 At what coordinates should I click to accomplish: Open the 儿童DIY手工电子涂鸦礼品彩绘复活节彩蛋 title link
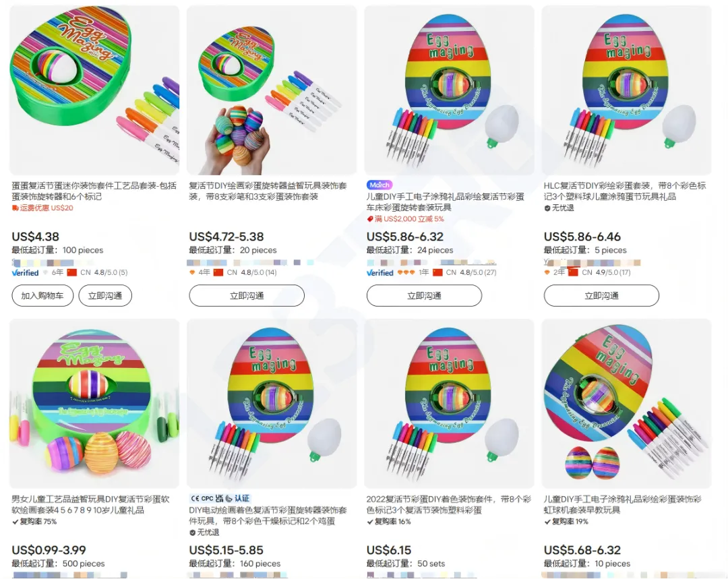pyautogui.click(x=446, y=202)
